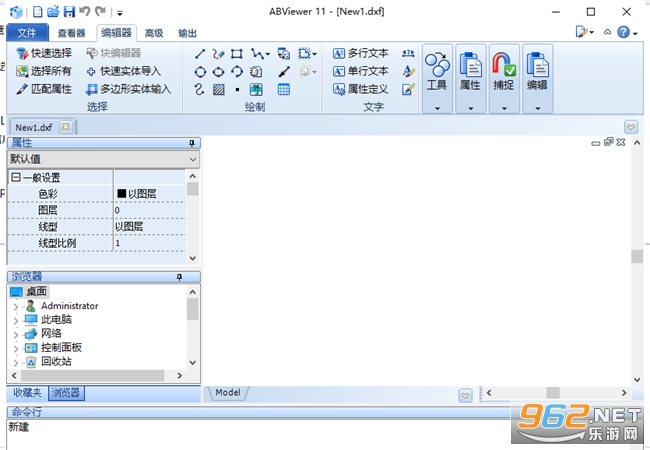This screenshot has height=450, width=650.
Task: Click the drawing area horizontal scrollbar thumb
Action: 553,392
